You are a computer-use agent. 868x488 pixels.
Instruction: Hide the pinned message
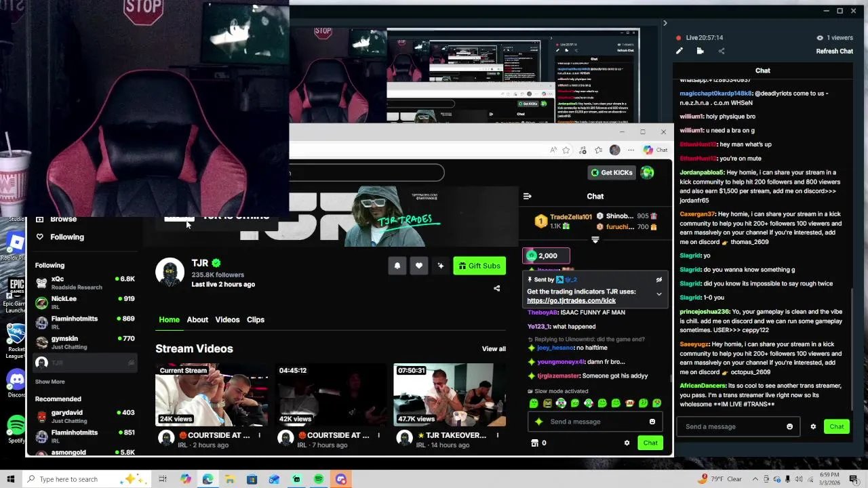pos(658,279)
